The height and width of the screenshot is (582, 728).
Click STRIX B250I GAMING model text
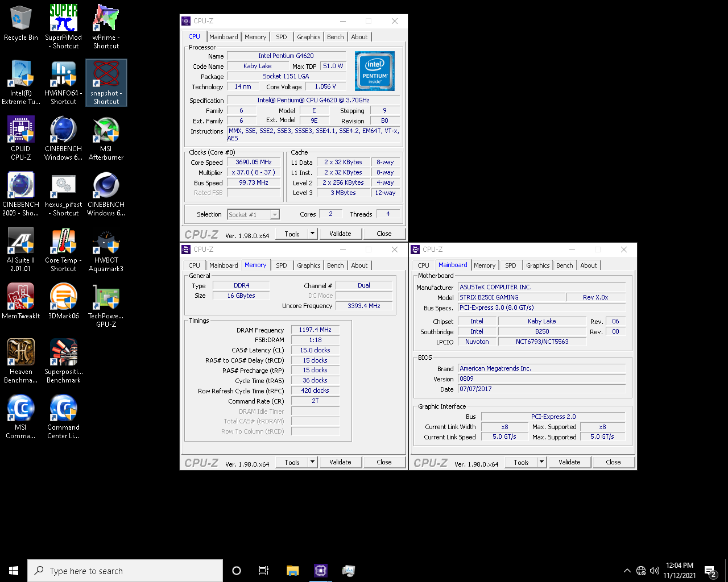pyautogui.click(x=489, y=297)
